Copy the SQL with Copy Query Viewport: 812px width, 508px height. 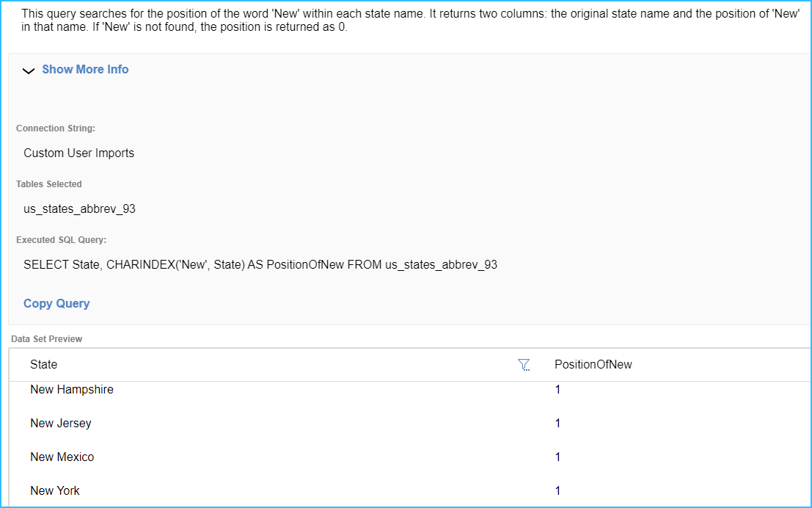pos(56,303)
